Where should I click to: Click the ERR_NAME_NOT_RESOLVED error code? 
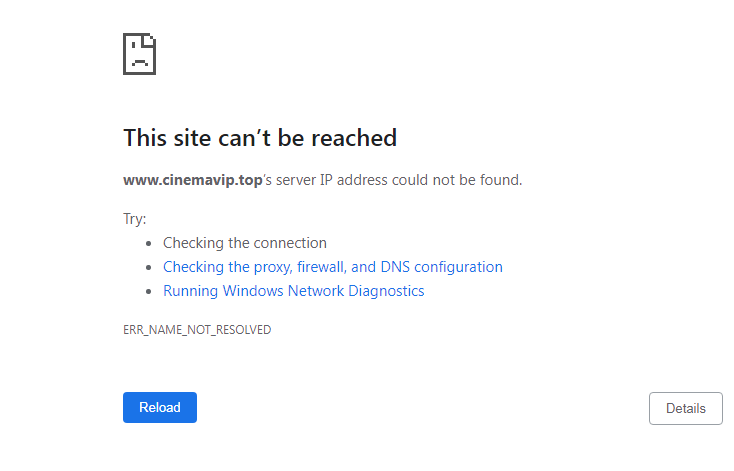click(x=197, y=330)
